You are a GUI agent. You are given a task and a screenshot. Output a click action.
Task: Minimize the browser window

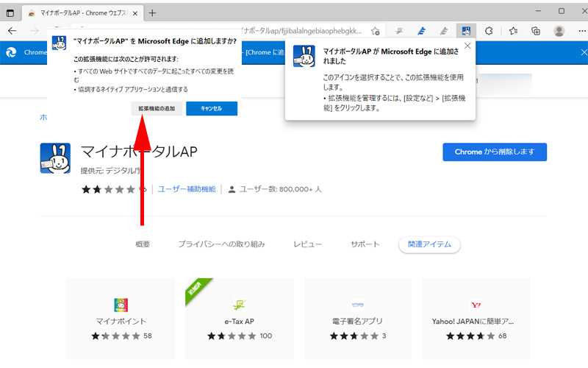click(539, 11)
